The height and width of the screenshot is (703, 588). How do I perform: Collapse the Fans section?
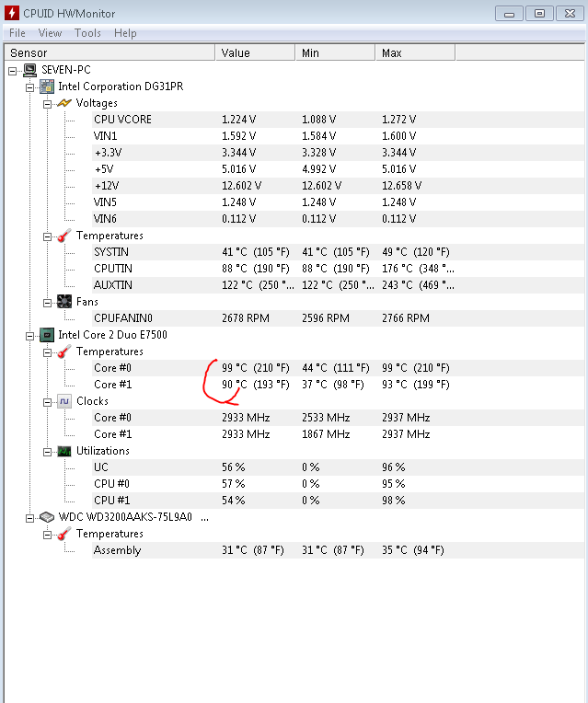[47, 303]
